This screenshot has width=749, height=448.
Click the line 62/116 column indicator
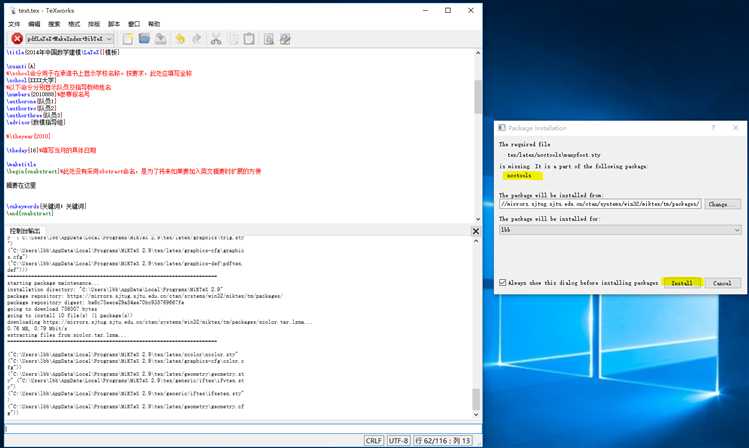pos(443,440)
